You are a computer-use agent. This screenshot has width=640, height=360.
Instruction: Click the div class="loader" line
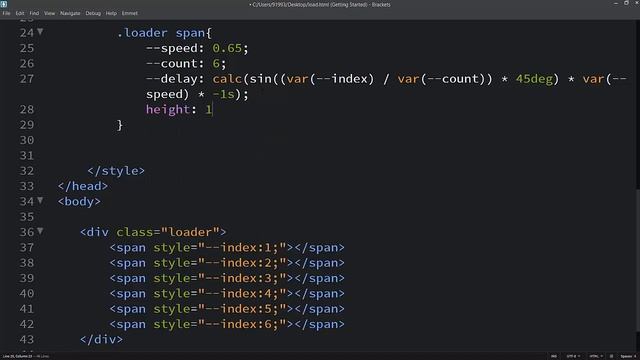tap(153, 232)
